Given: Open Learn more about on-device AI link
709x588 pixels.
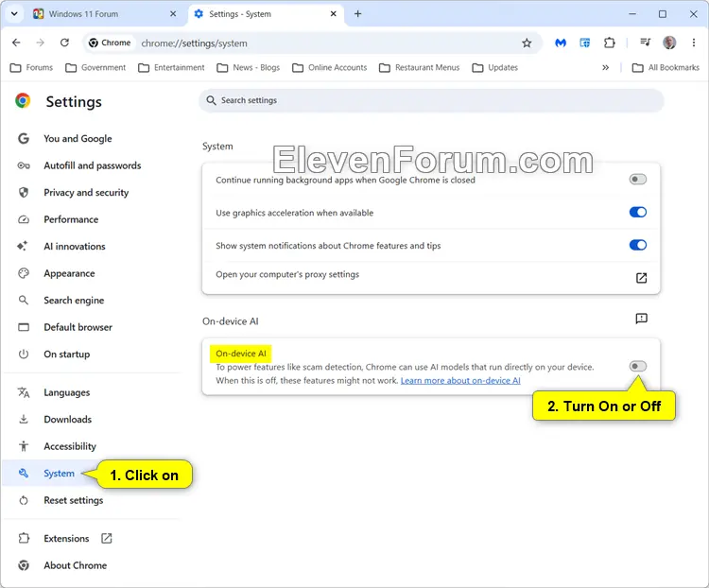Looking at the screenshot, I should (460, 380).
